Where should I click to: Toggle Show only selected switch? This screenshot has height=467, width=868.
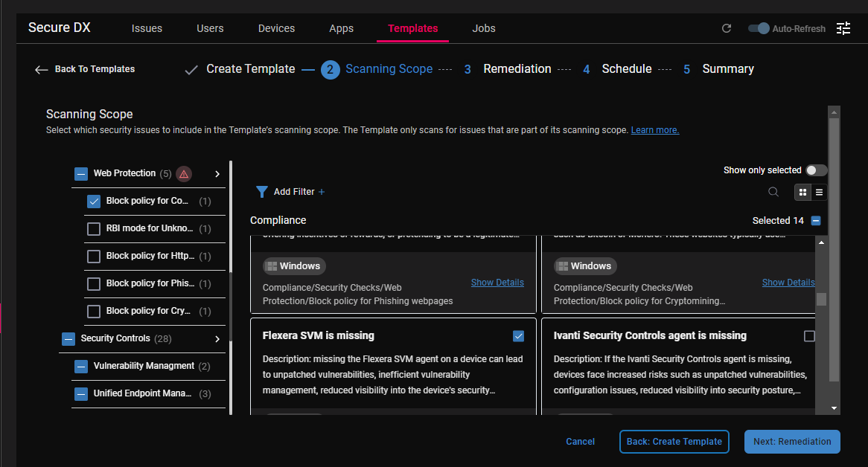pos(816,170)
